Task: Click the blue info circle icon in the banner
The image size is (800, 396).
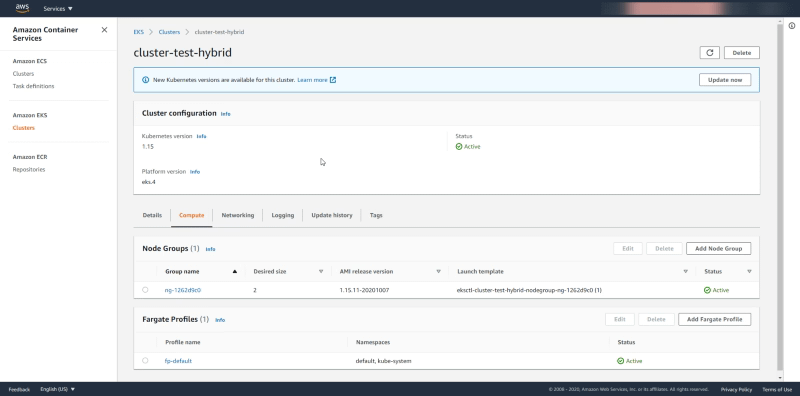Action: pos(145,80)
